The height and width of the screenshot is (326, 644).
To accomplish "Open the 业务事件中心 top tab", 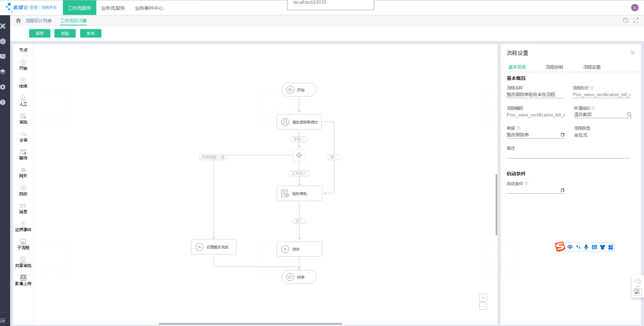I will click(x=149, y=8).
